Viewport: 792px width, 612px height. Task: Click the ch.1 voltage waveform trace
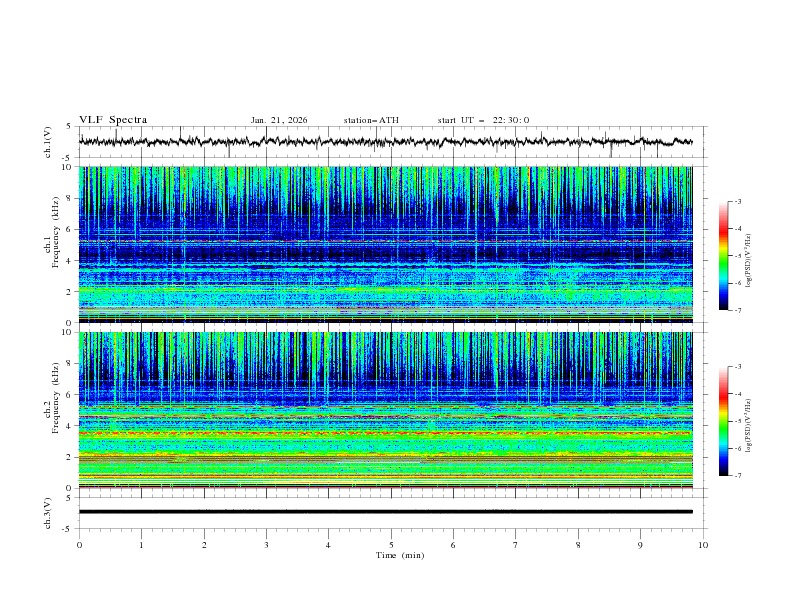click(385, 142)
